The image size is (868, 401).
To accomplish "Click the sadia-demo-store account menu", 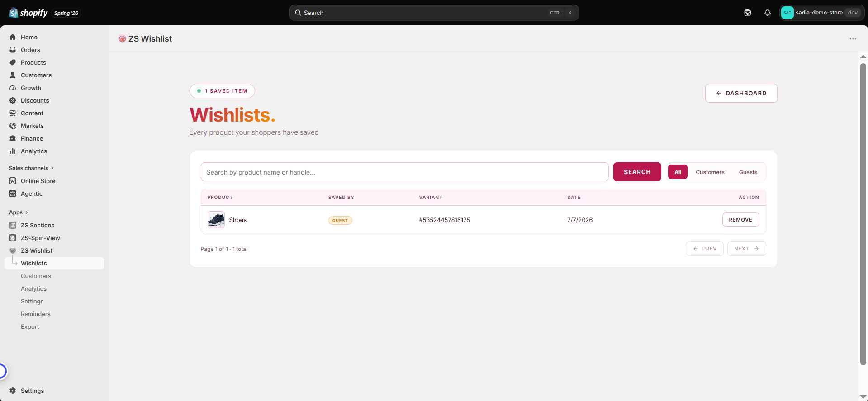I will click(x=822, y=13).
